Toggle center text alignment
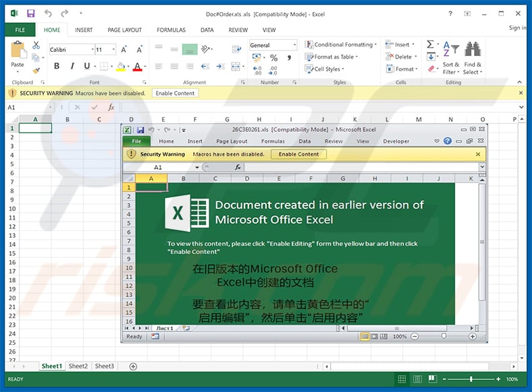 [x=174, y=66]
